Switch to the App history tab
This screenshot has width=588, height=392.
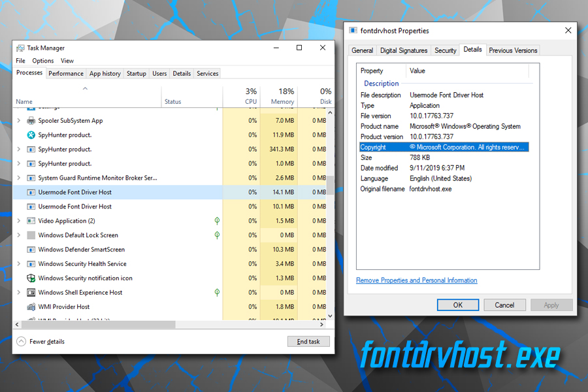point(105,74)
